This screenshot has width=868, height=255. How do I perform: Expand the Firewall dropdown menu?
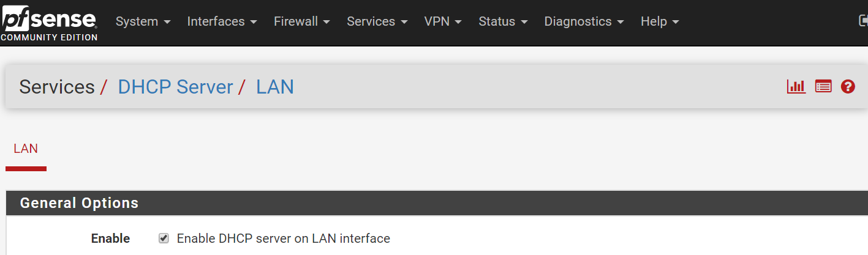[x=302, y=21]
